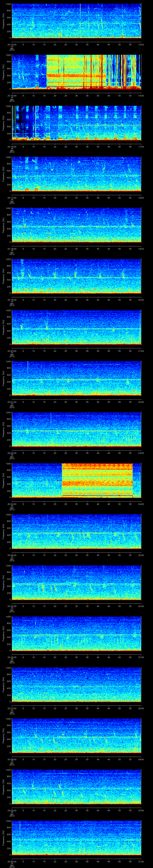Open the spectrogram panel starting at 20:14:00
Viewport: 153px width, 868px height.
tap(77, 21)
